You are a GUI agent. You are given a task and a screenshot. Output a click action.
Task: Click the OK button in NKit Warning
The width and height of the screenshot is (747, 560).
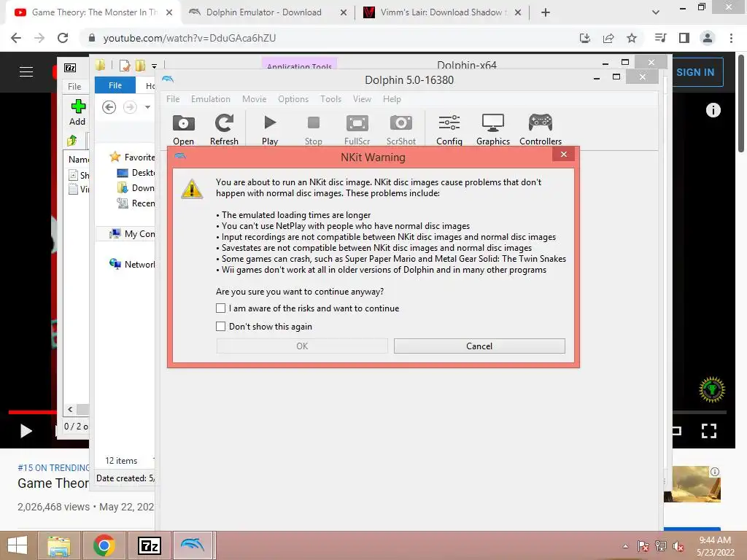click(x=302, y=346)
